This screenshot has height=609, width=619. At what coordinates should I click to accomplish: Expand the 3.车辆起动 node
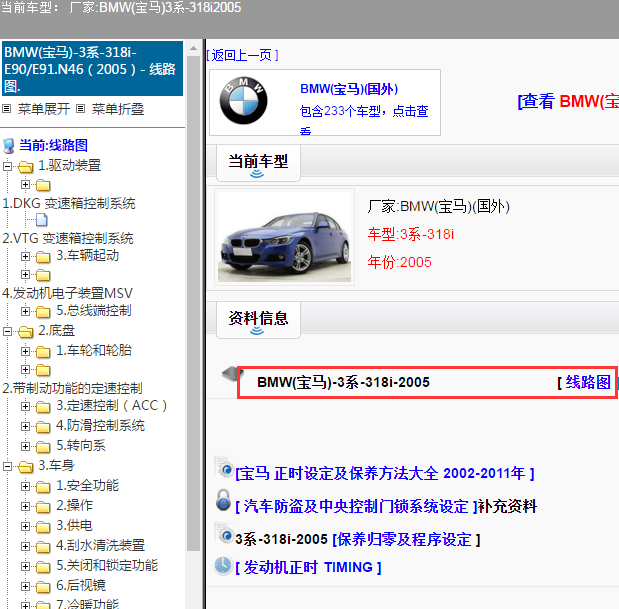click(25, 257)
